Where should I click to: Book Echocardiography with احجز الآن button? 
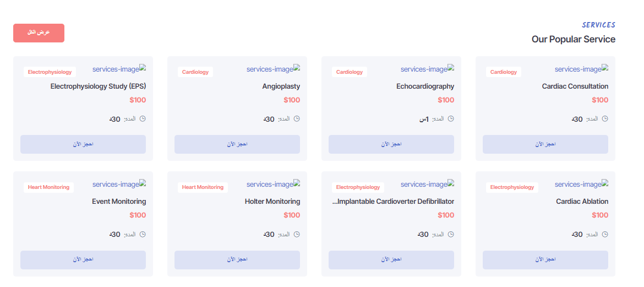point(391,144)
